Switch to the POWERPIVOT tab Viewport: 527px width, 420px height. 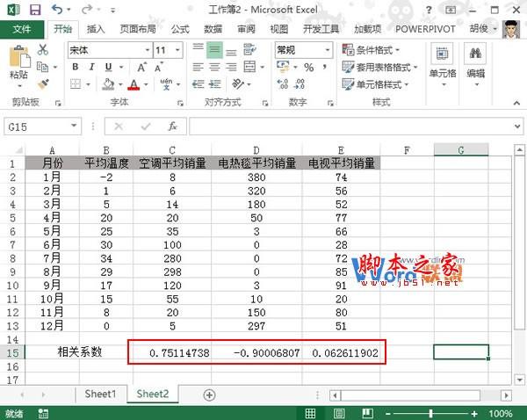(425, 29)
